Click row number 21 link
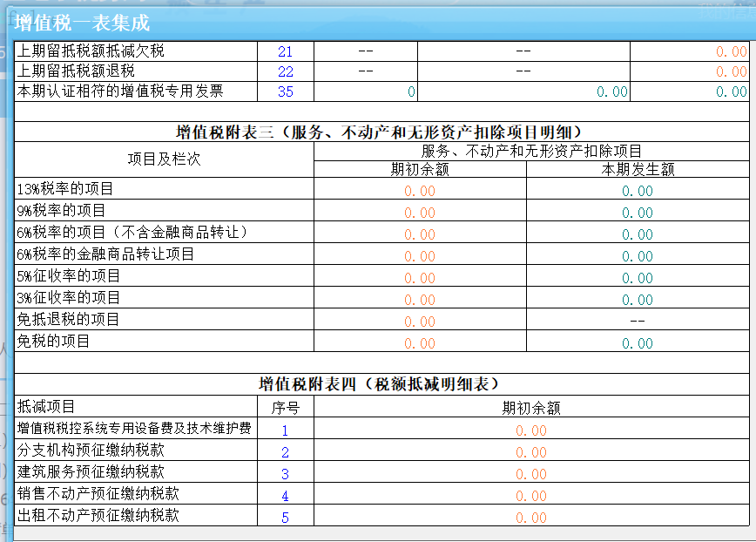This screenshot has height=542, width=756. click(x=285, y=52)
